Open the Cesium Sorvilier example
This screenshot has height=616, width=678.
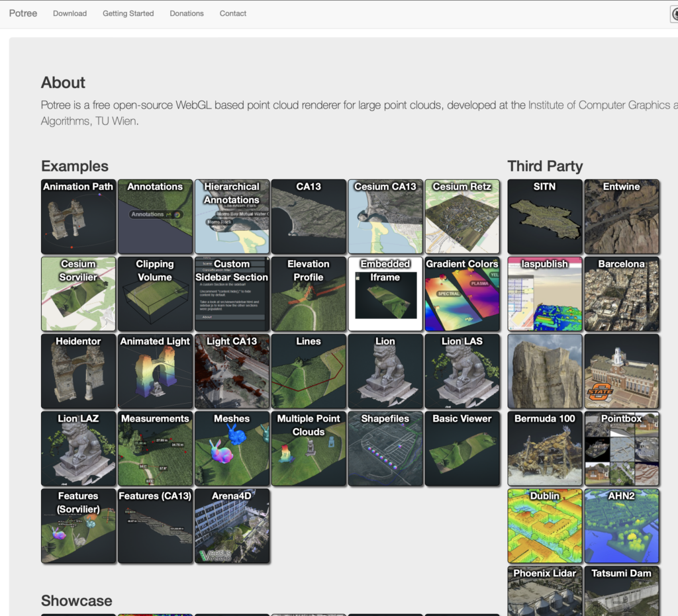78,294
